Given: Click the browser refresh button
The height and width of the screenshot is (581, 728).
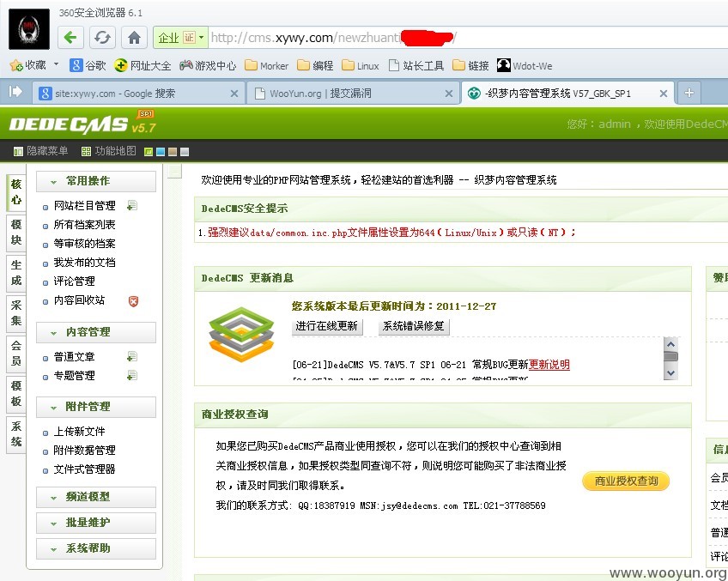Looking at the screenshot, I should (102, 37).
